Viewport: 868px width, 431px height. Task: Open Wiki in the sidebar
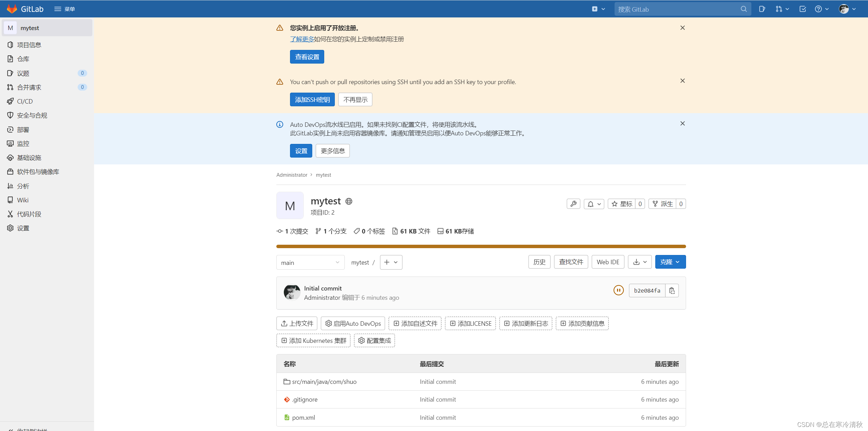(47, 200)
